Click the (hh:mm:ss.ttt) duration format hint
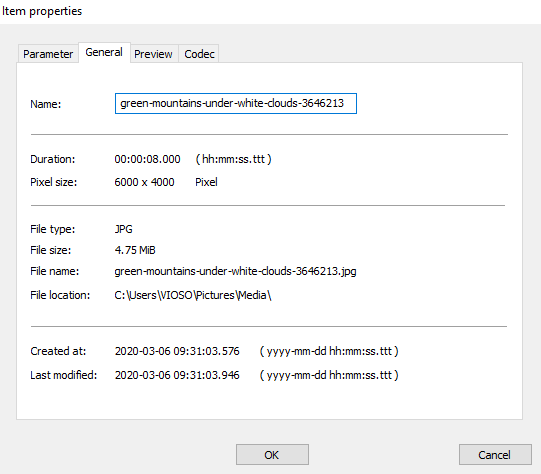 (x=234, y=159)
